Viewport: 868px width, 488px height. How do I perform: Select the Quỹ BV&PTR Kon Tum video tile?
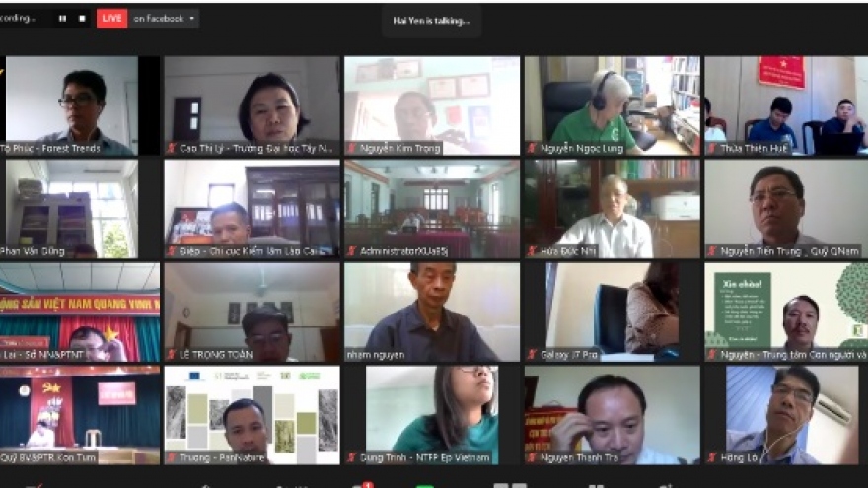[x=80, y=415]
